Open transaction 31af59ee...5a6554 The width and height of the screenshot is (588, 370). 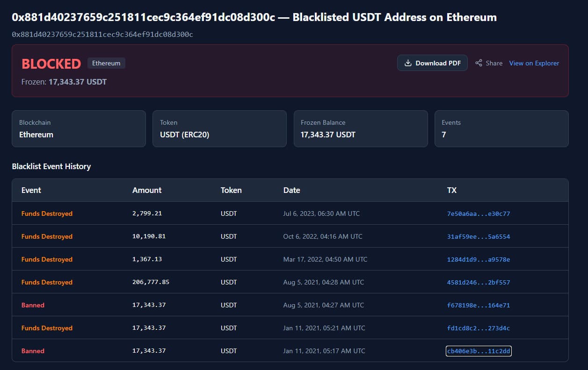(479, 236)
